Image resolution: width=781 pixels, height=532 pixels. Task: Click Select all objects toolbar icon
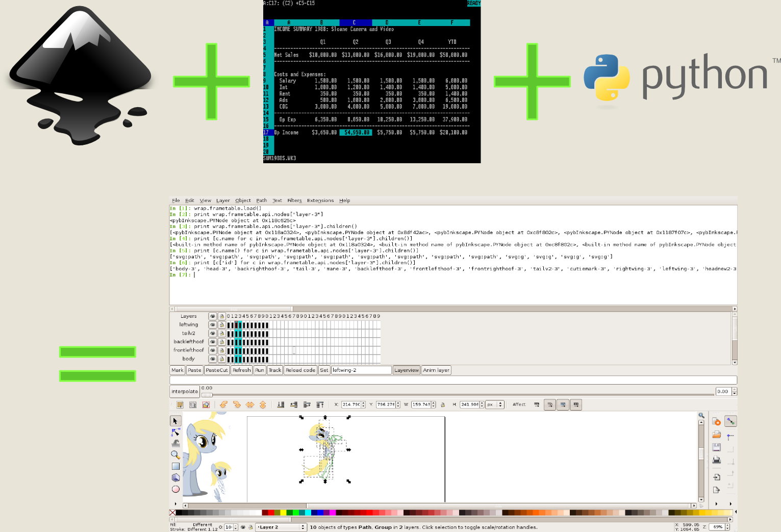click(x=180, y=404)
